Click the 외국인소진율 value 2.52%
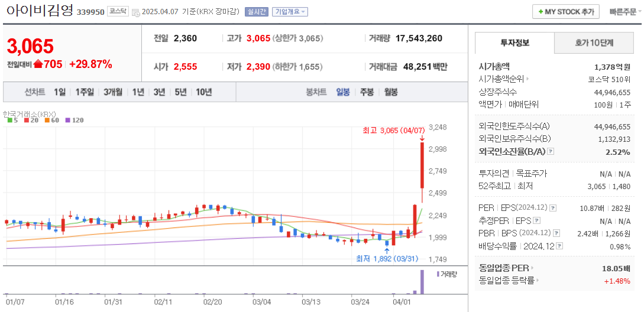644x312 pixels. (618, 152)
